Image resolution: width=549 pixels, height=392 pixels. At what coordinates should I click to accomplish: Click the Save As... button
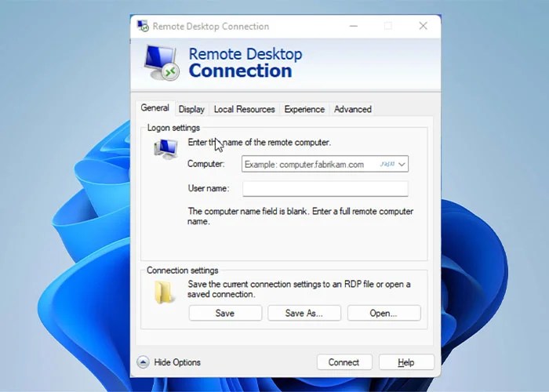click(304, 313)
